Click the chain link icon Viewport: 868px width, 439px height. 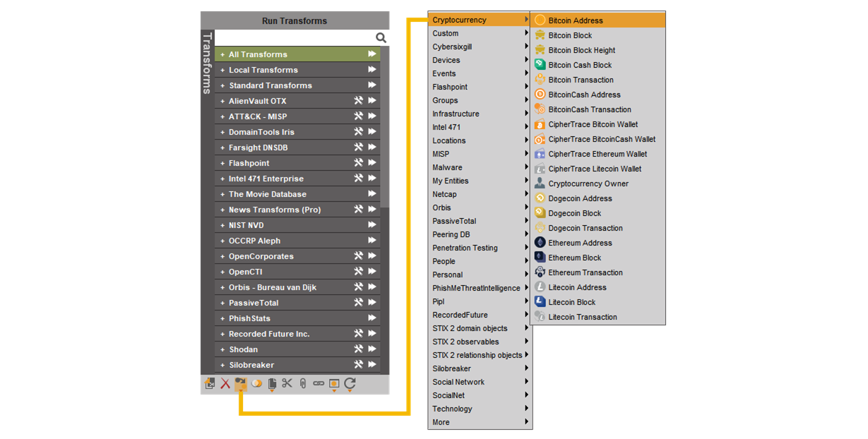pyautogui.click(x=319, y=383)
